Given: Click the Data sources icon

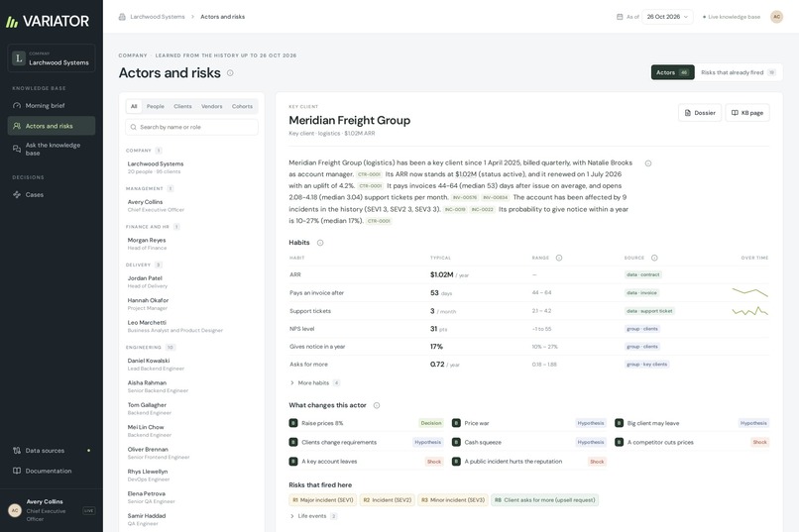Looking at the screenshot, I should [x=17, y=451].
